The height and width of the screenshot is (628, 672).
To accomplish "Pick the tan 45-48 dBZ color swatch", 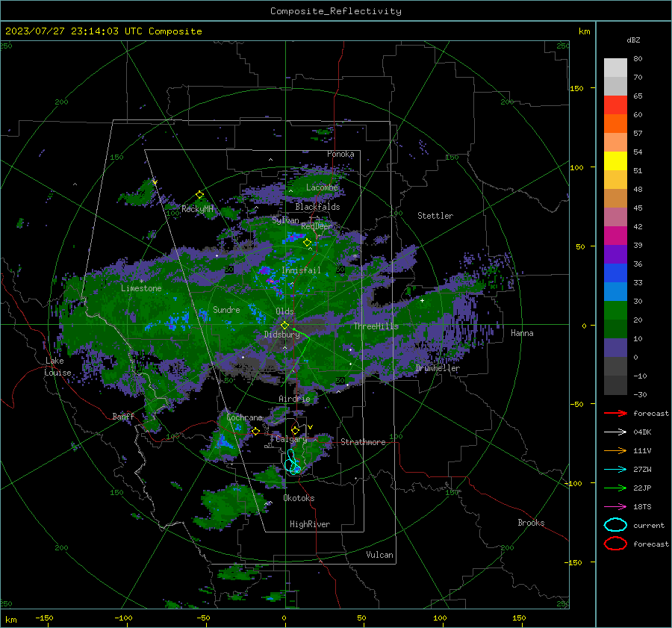I will [x=615, y=198].
